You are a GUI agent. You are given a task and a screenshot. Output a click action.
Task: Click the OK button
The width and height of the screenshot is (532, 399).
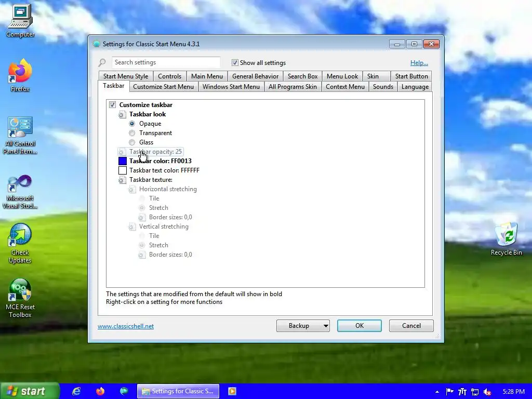[360, 326]
